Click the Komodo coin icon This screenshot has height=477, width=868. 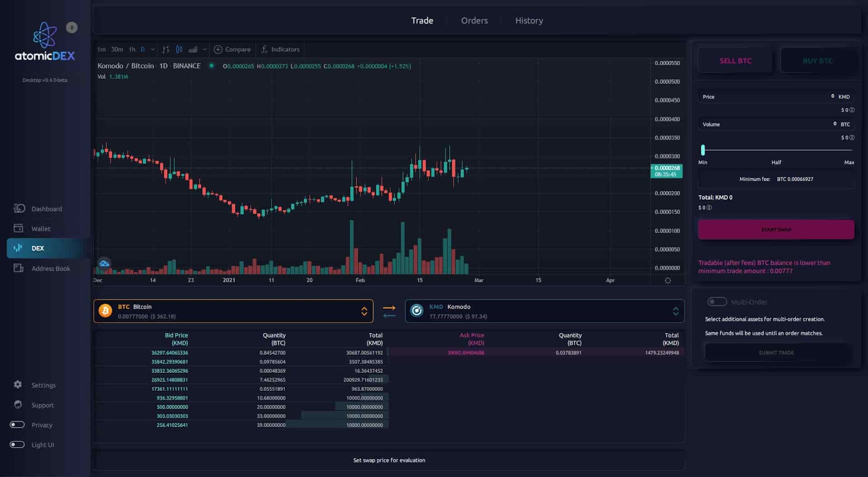pyautogui.click(x=417, y=310)
